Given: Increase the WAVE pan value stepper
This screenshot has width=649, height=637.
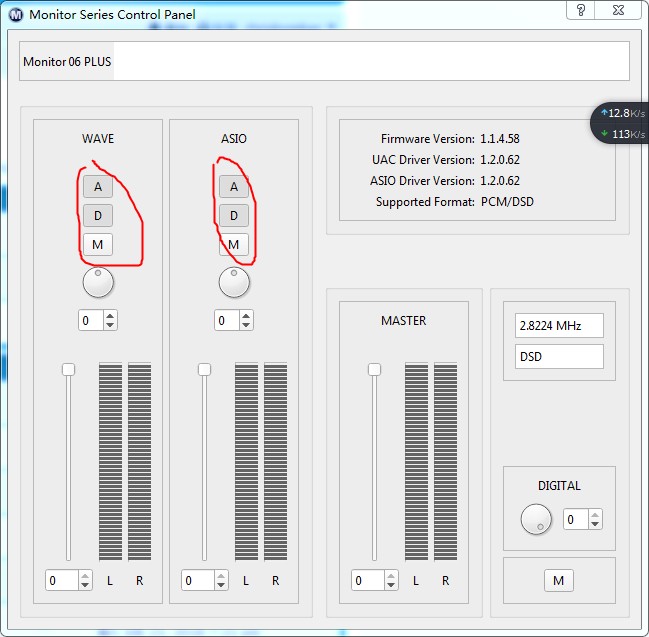Looking at the screenshot, I should pos(110,316).
